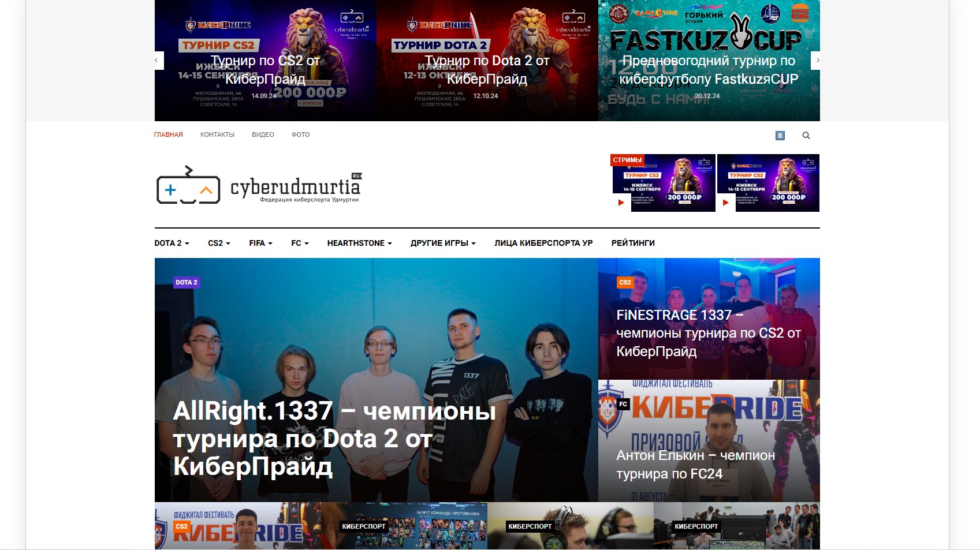The image size is (980, 550).
Task: Open the search magnifier icon
Action: pyautogui.click(x=806, y=136)
